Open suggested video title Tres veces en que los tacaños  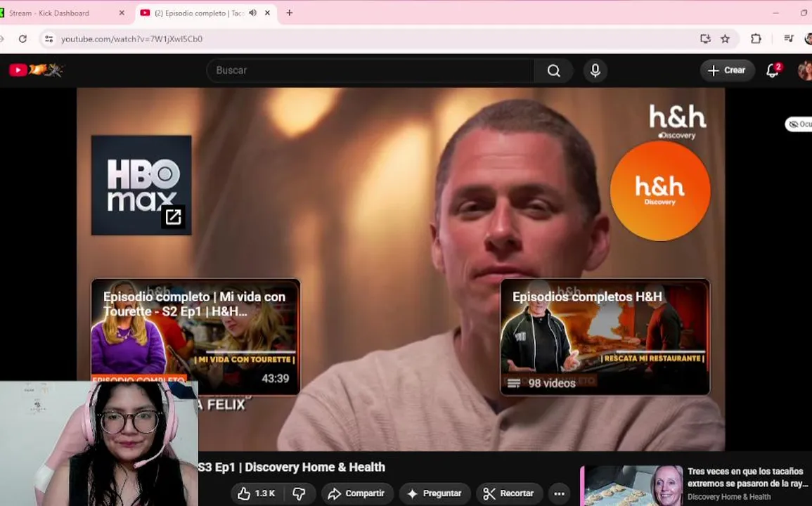coord(748,477)
